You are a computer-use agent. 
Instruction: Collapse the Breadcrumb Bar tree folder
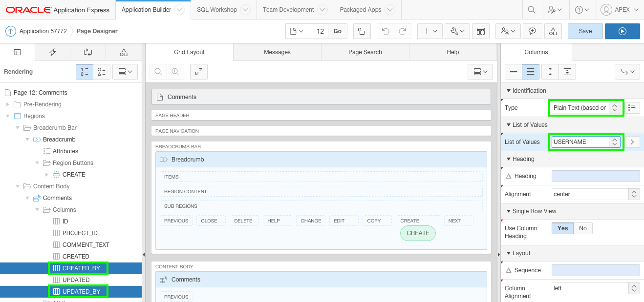(x=18, y=127)
